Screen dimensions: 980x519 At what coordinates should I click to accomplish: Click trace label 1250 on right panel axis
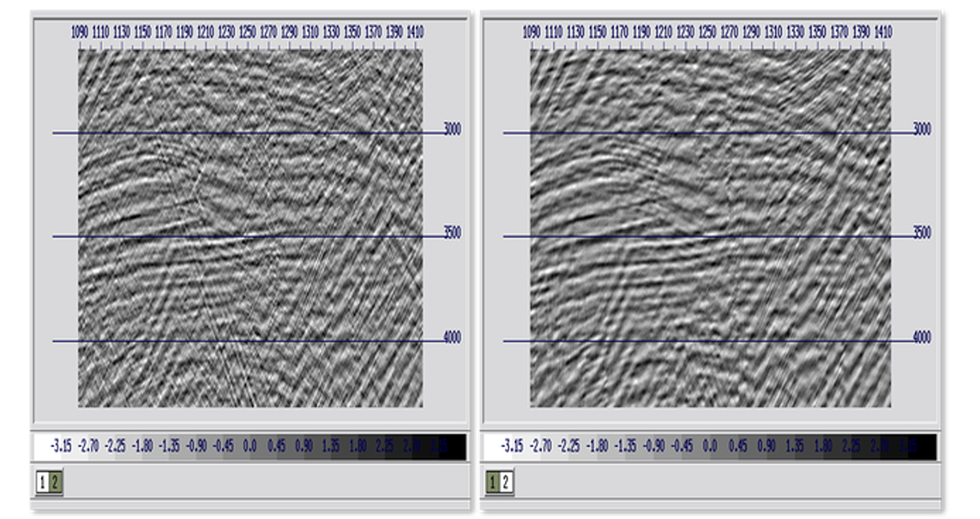[706, 32]
